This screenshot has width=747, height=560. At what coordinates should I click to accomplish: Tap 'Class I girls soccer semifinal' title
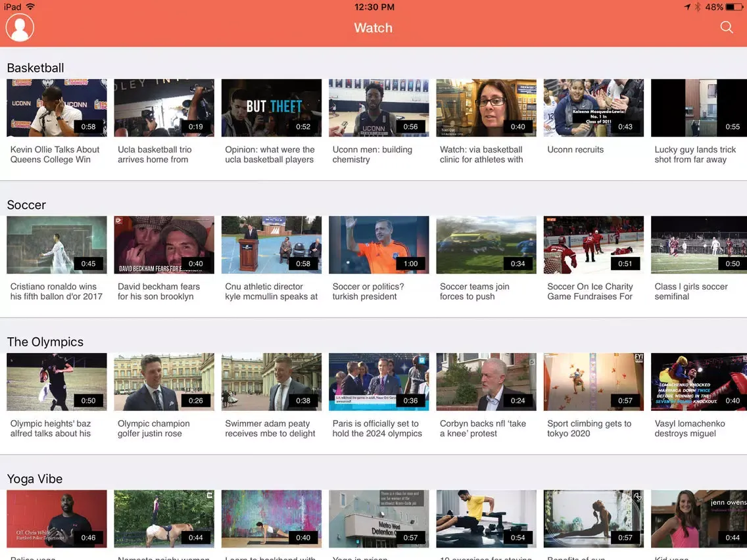pos(691,291)
